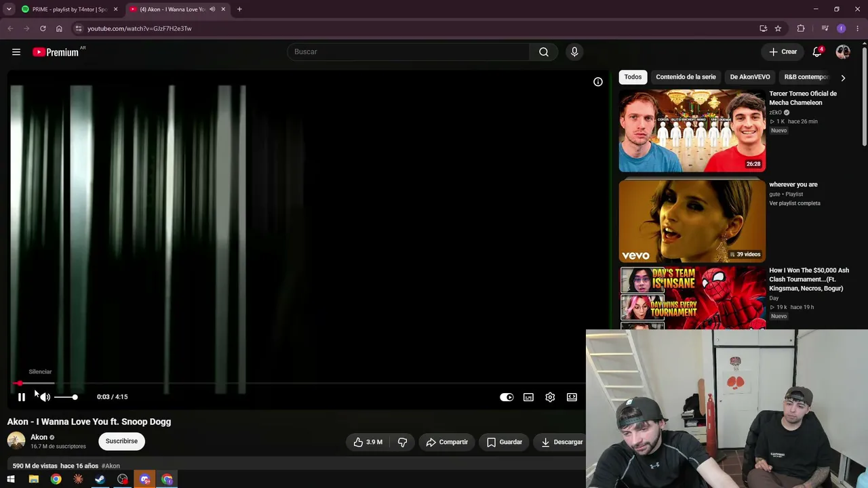This screenshot has height=488, width=868.
Task: Open subtitles with the captions icon
Action: click(x=528, y=397)
